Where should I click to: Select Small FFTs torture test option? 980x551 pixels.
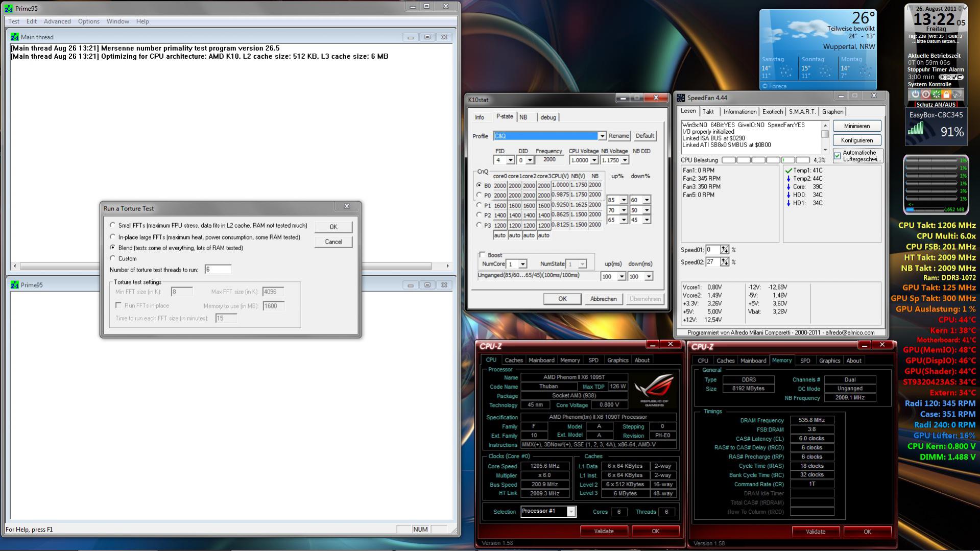pos(113,225)
